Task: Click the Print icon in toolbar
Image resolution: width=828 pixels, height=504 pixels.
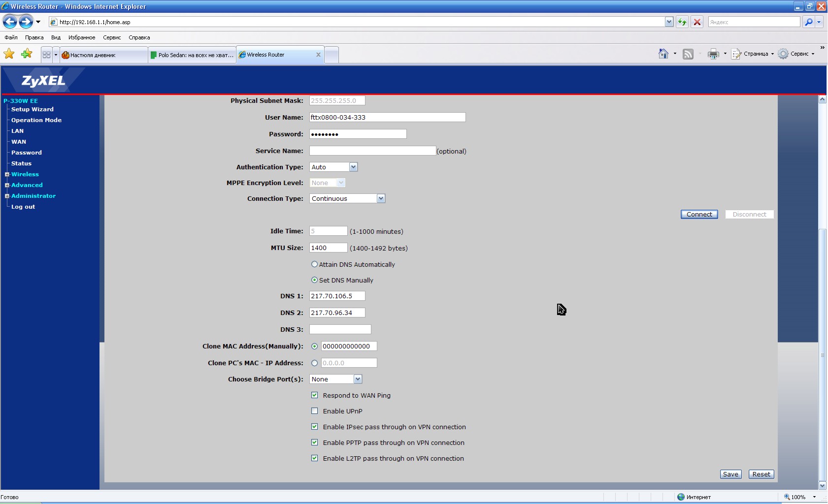Action: [x=713, y=54]
